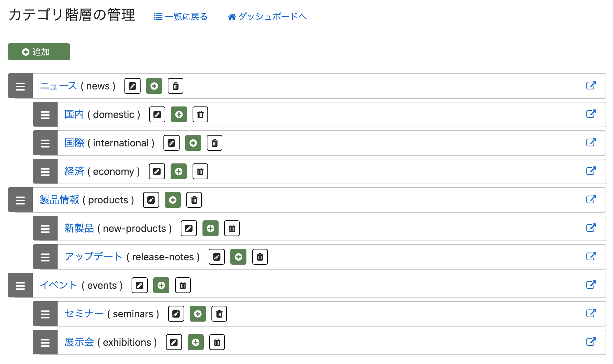Screen dimensions: 613x364
Task: Delete the 新製品 (new-products) category
Action: (x=232, y=228)
